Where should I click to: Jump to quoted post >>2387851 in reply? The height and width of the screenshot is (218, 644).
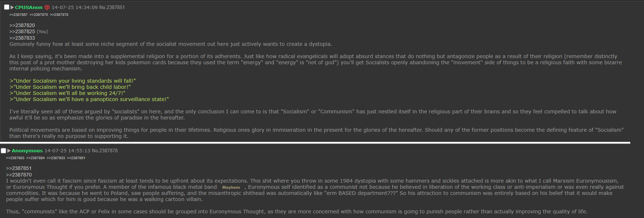[19, 168]
